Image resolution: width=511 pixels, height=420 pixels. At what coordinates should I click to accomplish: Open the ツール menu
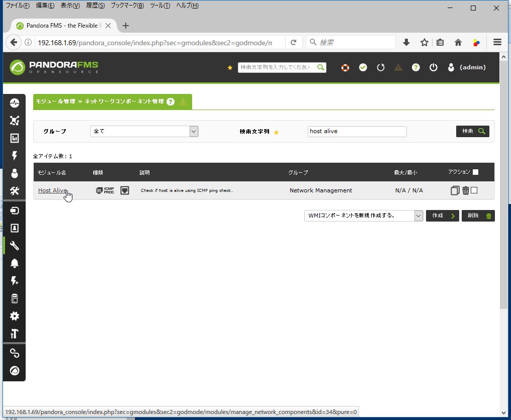point(160,6)
